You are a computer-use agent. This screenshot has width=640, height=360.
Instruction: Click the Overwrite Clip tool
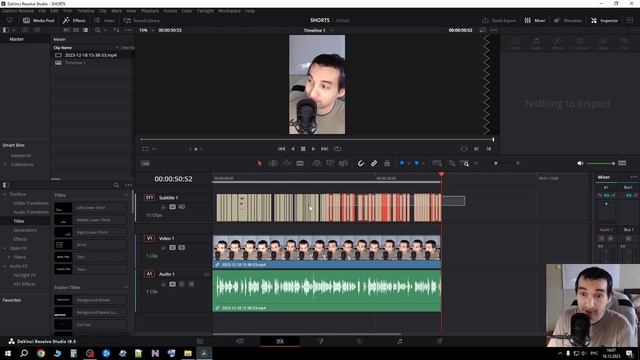[x=330, y=163]
